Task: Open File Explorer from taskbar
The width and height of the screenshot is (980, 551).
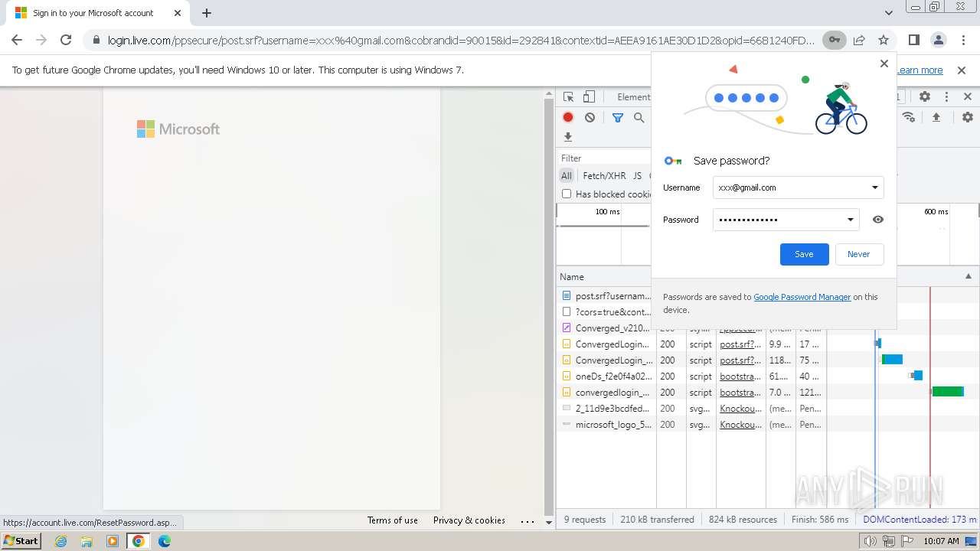Action: pyautogui.click(x=87, y=541)
